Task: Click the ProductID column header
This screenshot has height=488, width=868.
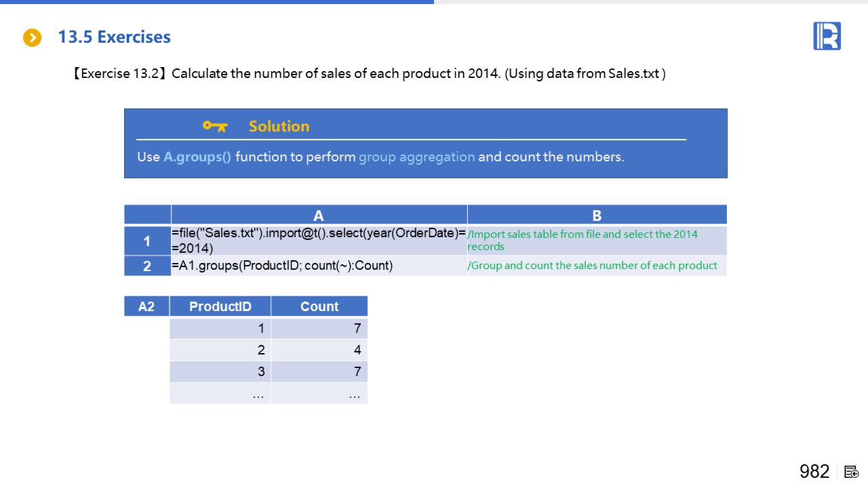Action: pos(220,306)
